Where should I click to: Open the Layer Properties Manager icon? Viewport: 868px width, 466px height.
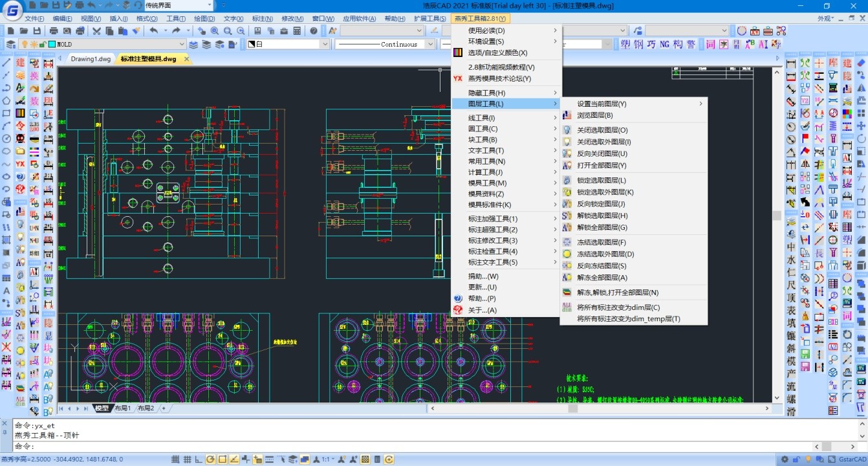[x=10, y=45]
